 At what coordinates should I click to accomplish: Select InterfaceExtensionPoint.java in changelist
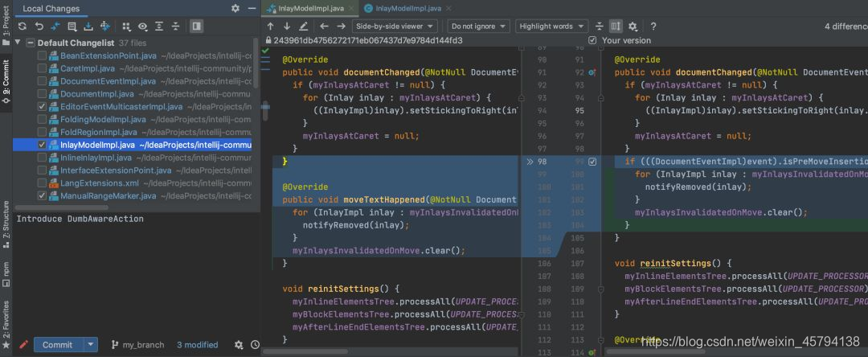[133, 170]
